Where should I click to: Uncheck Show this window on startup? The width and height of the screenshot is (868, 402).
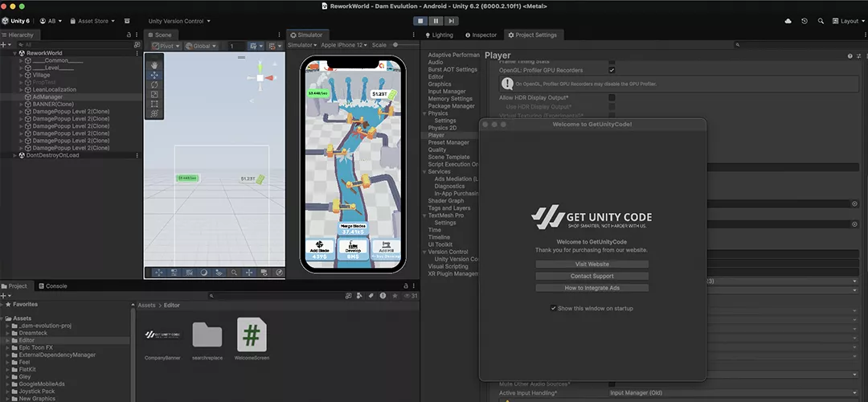553,308
